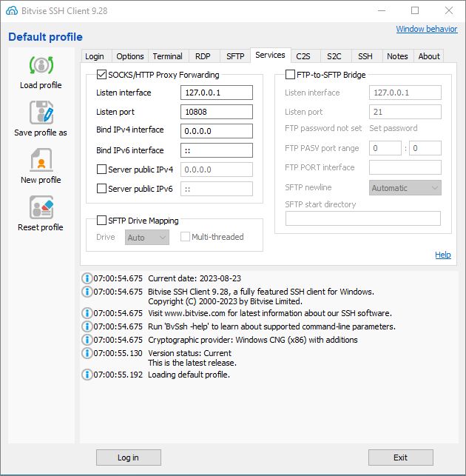Click info icon beside Current date log entry
Screen dimensions: 466x476
(87, 278)
